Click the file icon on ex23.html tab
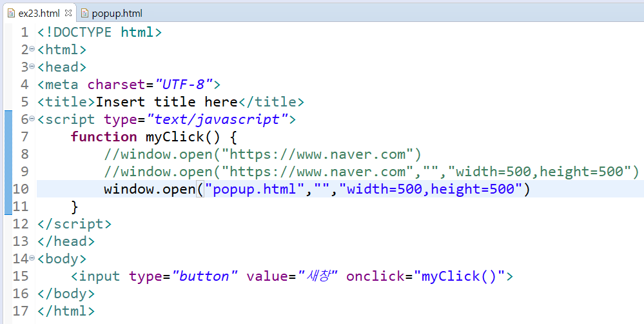644x324 pixels. (x=12, y=13)
